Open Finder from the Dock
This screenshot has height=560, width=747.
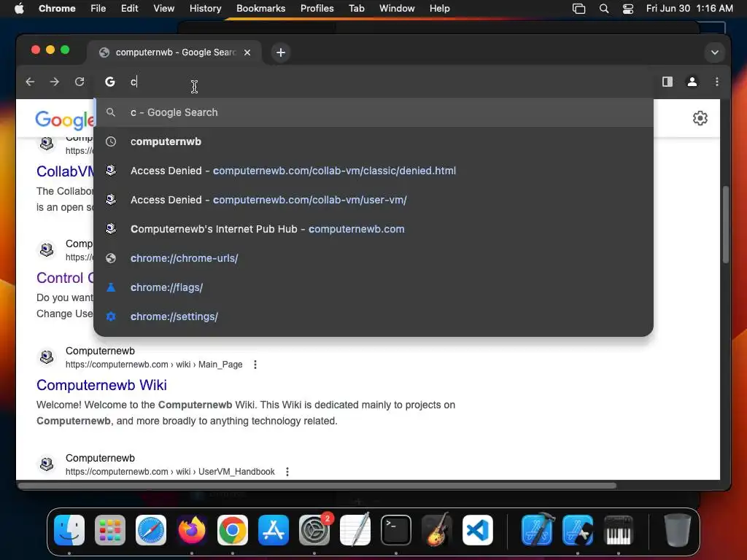(69, 530)
